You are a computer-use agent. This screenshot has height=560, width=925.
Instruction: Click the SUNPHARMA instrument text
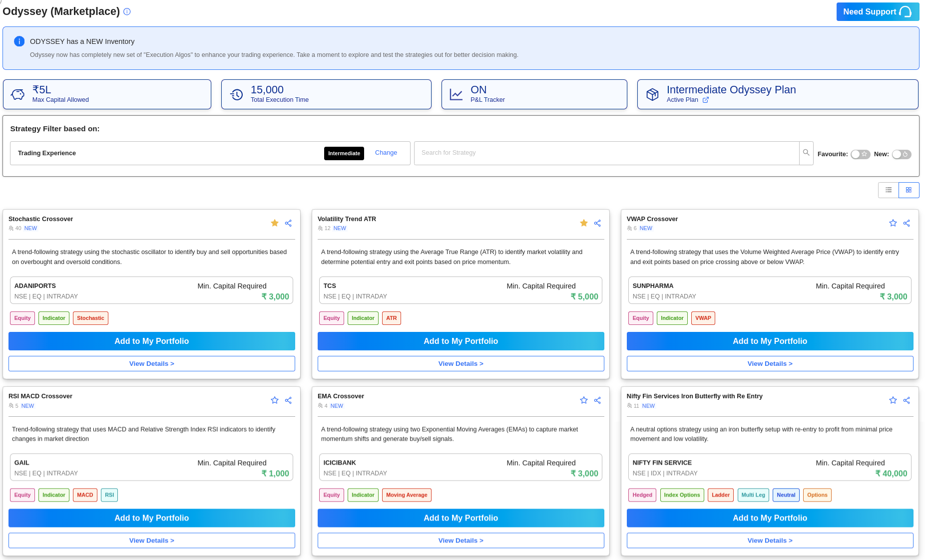653,286
